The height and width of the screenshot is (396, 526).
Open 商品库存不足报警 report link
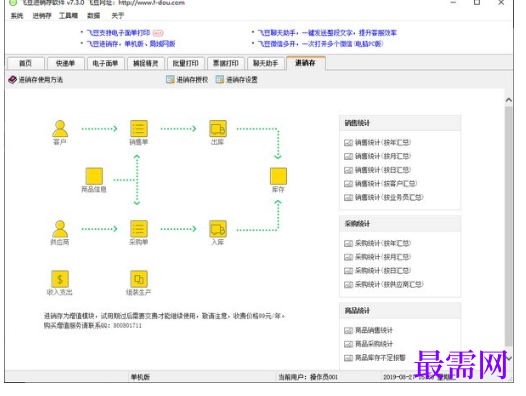click(380, 358)
